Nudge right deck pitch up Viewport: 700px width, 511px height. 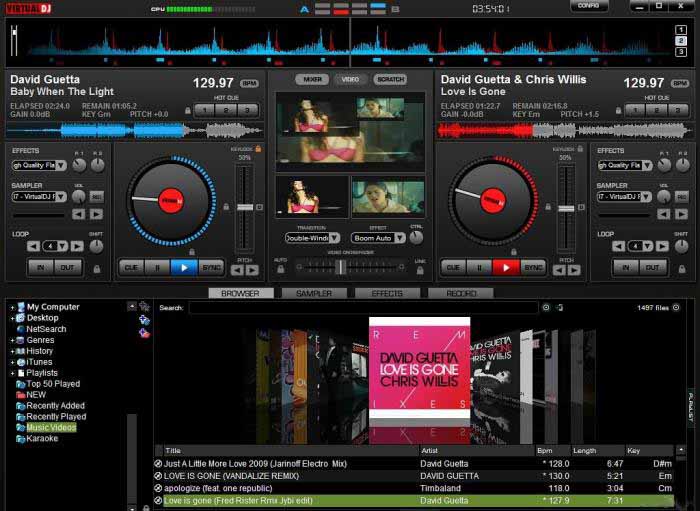tap(574, 270)
